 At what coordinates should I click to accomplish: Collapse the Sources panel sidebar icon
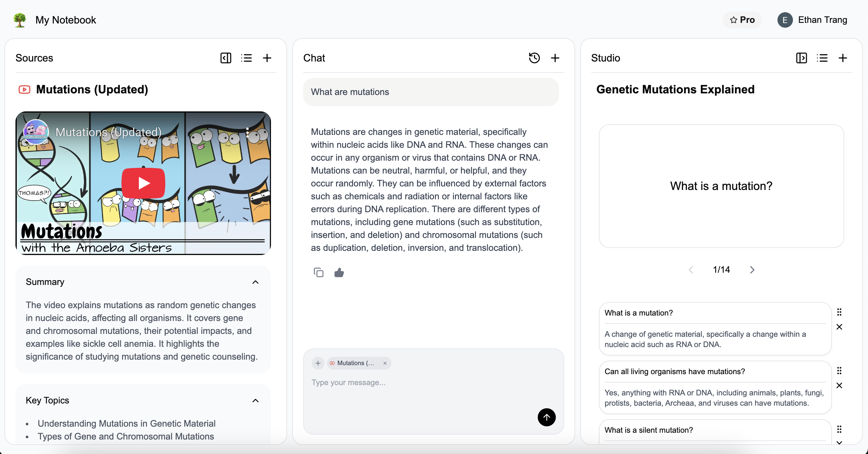tap(226, 58)
